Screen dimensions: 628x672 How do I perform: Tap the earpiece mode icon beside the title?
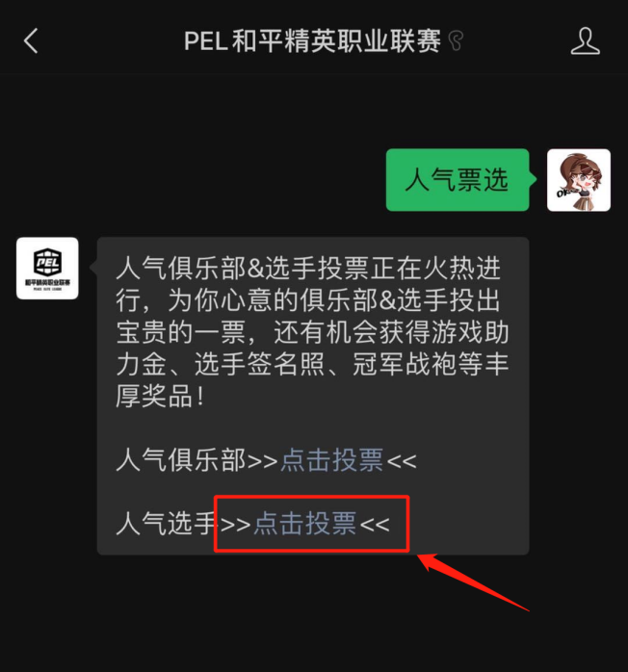click(456, 40)
